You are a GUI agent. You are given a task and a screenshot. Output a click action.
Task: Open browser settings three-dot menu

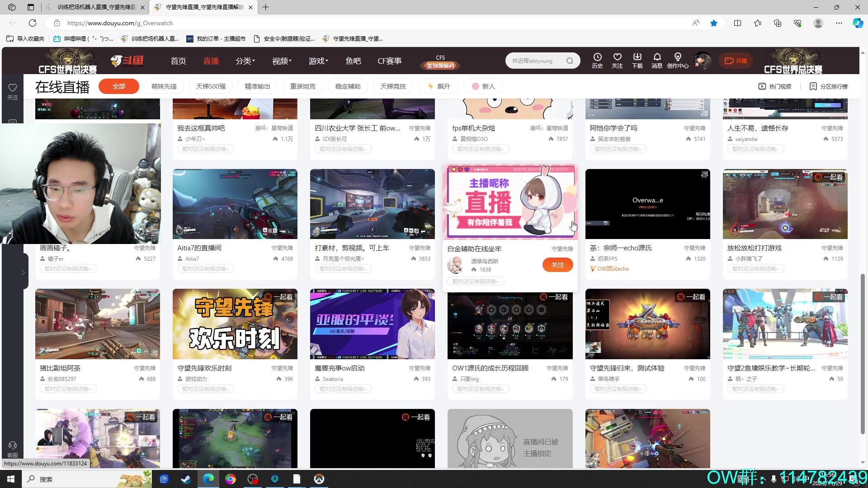[x=839, y=23]
